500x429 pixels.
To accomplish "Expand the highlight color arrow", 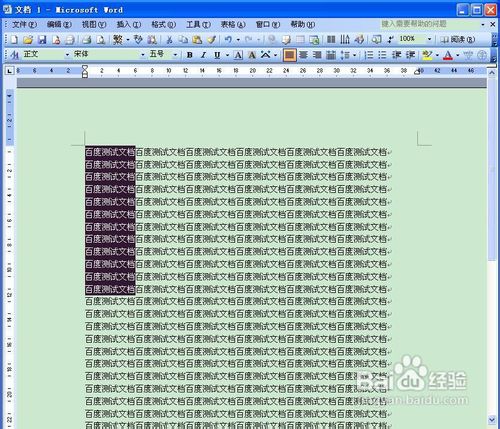I will 437,55.
